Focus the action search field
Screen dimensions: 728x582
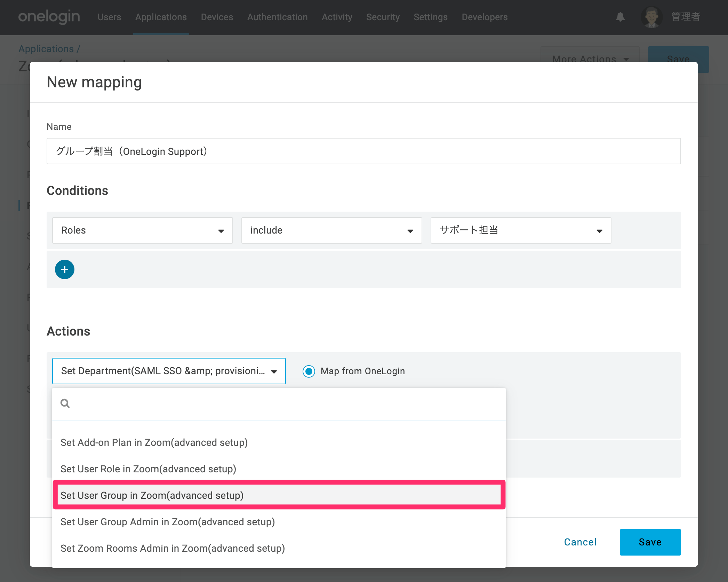(x=279, y=404)
